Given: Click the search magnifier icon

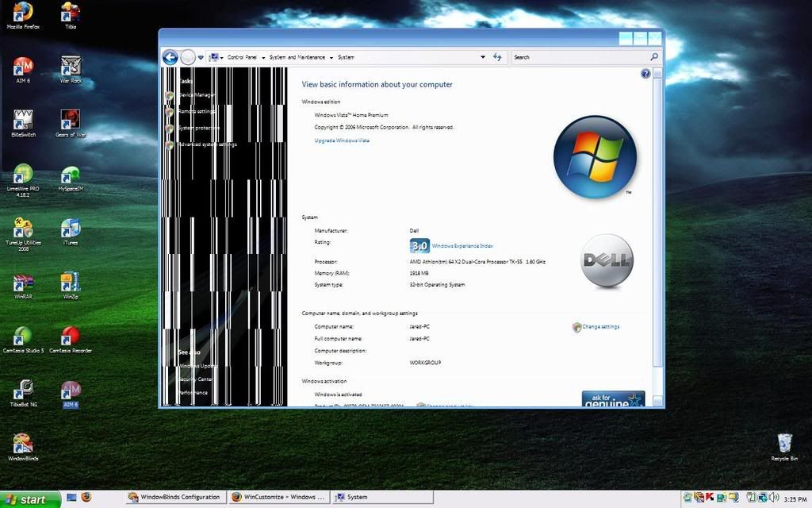Looking at the screenshot, I should [654, 56].
